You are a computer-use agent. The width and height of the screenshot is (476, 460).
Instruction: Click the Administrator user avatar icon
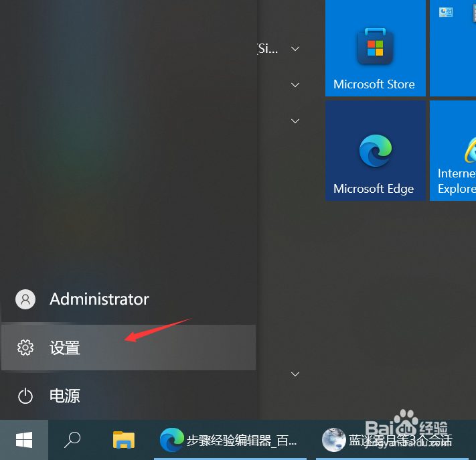(x=25, y=299)
